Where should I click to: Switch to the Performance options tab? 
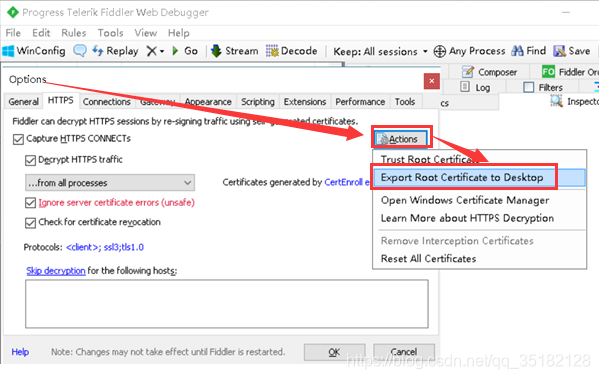coord(360,102)
